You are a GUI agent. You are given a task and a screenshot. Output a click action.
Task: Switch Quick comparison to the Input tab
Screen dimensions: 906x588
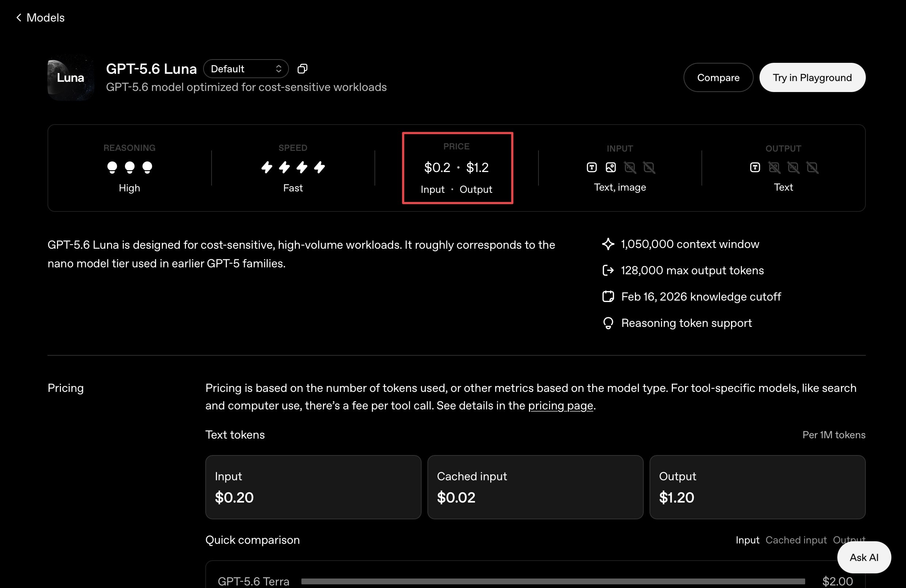(747, 540)
